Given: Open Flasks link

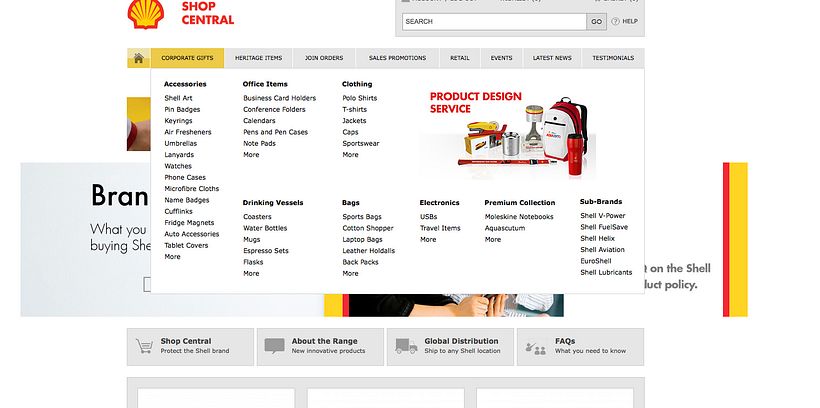Looking at the screenshot, I should point(253,263).
